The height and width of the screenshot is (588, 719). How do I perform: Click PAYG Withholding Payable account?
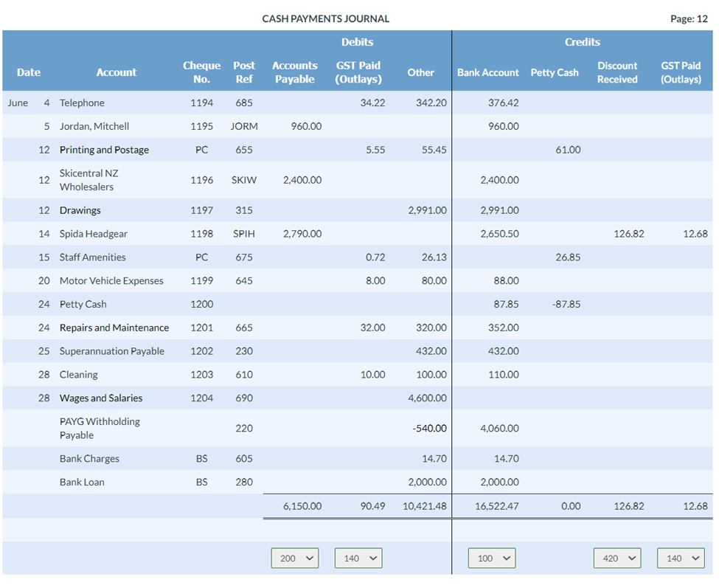tap(100, 428)
